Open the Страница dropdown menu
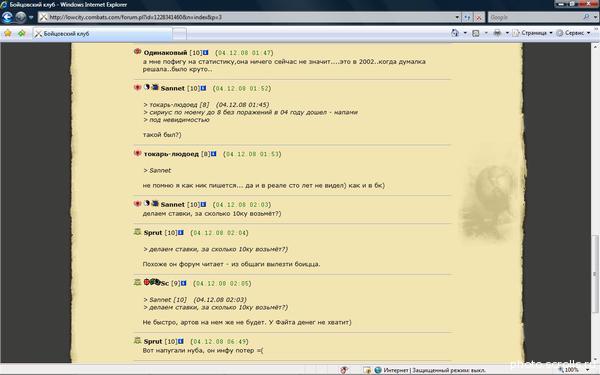Viewport: 600px width, 375px height. coord(533,33)
